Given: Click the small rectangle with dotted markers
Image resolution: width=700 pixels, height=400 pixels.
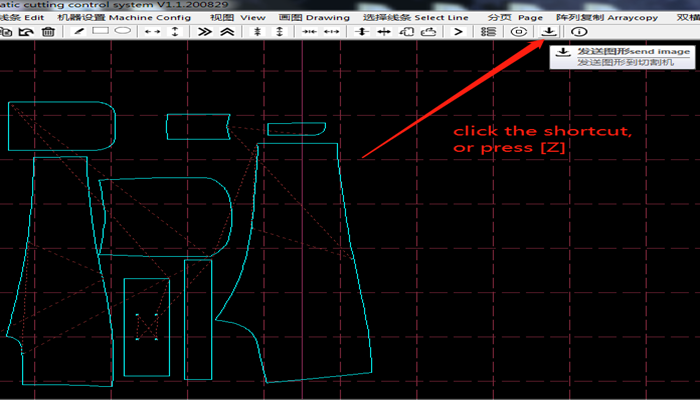Looking at the screenshot, I should coord(147,326).
